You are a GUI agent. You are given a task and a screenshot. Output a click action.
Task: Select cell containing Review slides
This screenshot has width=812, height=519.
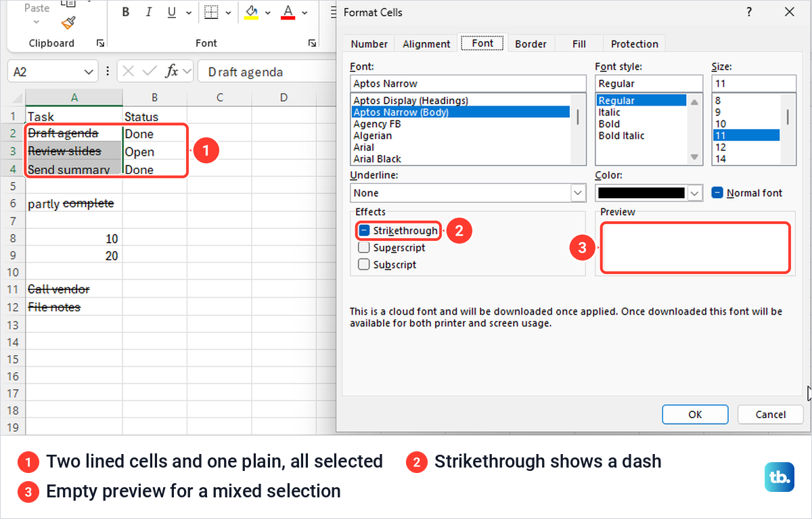click(74, 151)
